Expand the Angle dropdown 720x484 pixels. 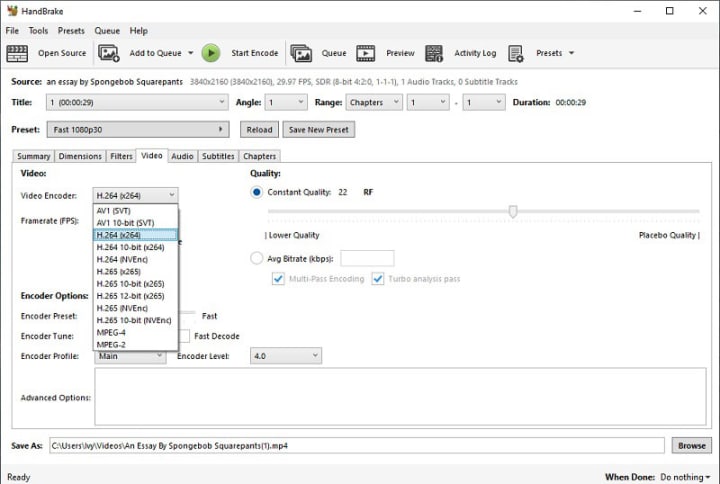[x=286, y=102]
